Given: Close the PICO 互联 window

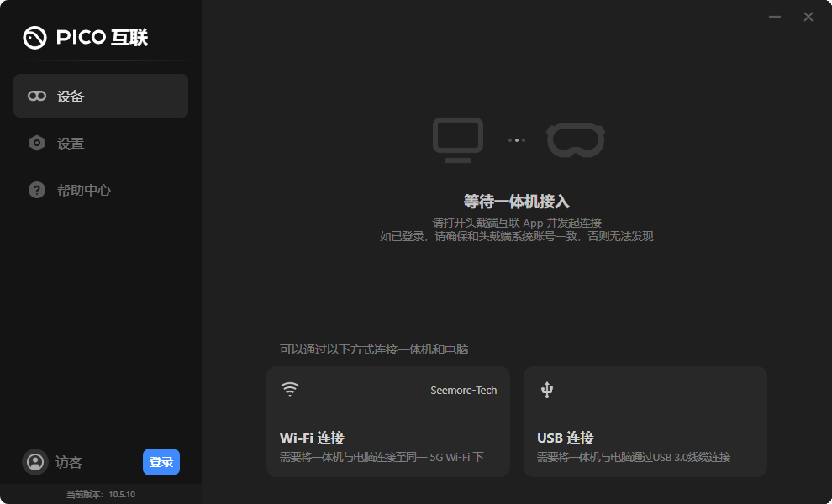Looking at the screenshot, I should (808, 17).
